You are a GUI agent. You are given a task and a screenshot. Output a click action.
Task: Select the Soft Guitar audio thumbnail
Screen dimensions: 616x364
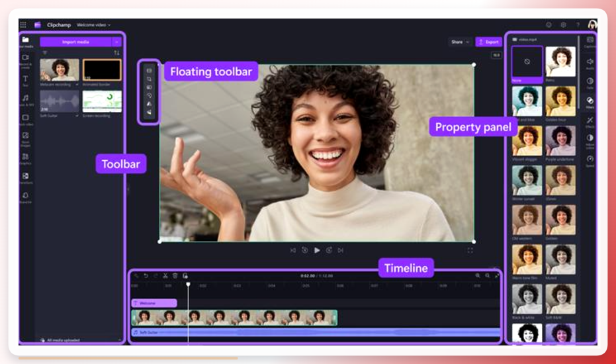point(60,101)
